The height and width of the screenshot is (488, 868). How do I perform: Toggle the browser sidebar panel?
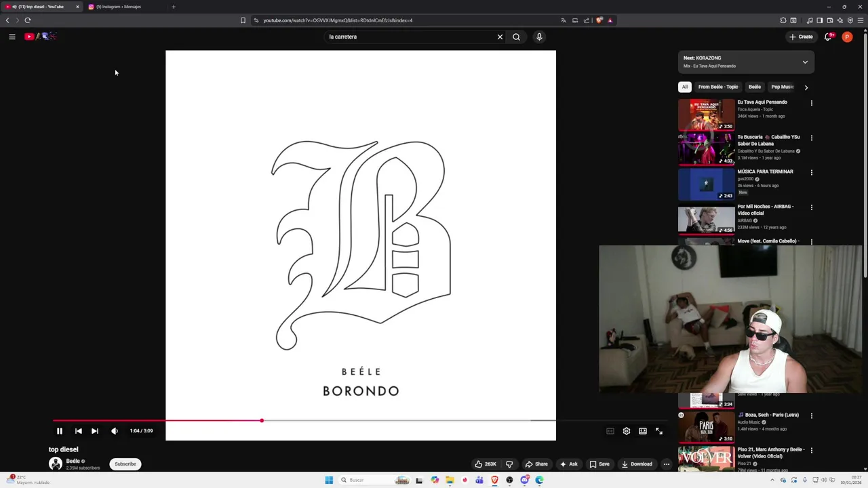(x=819, y=20)
